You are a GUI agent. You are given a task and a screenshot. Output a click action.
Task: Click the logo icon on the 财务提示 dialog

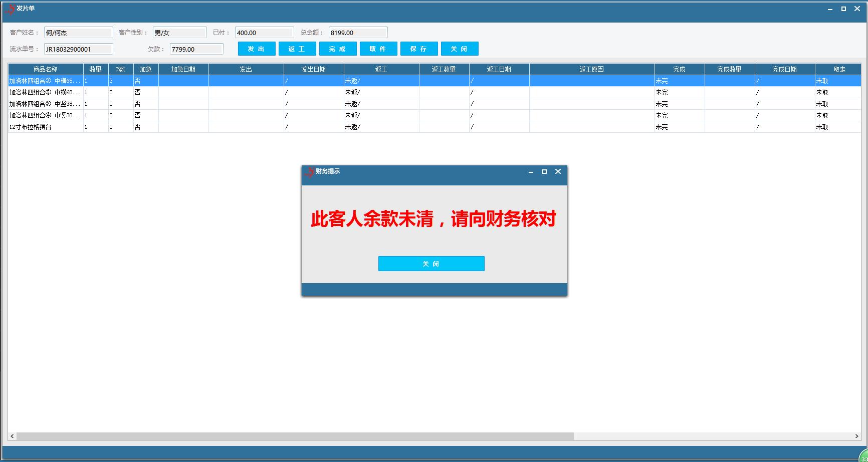tap(308, 171)
